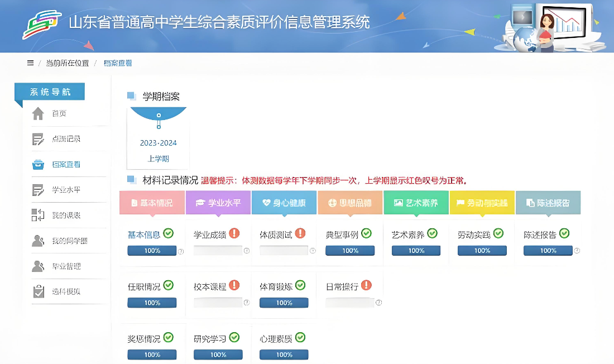打开我的同学圈人形图标
The image size is (614, 364).
[37, 241]
